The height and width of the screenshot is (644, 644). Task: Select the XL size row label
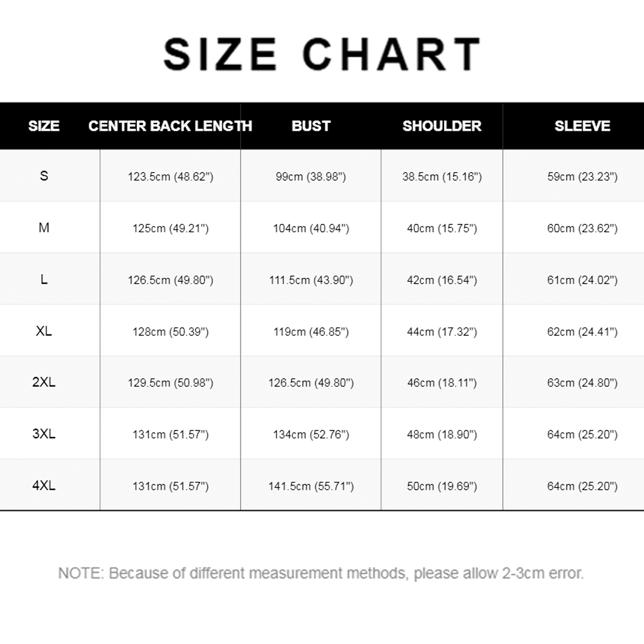(x=44, y=331)
